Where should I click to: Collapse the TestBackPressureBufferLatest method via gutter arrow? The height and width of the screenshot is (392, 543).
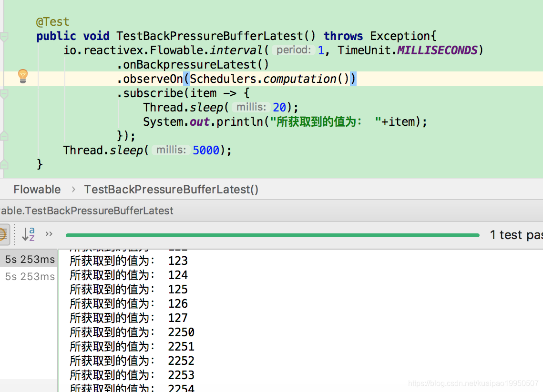pos(5,36)
